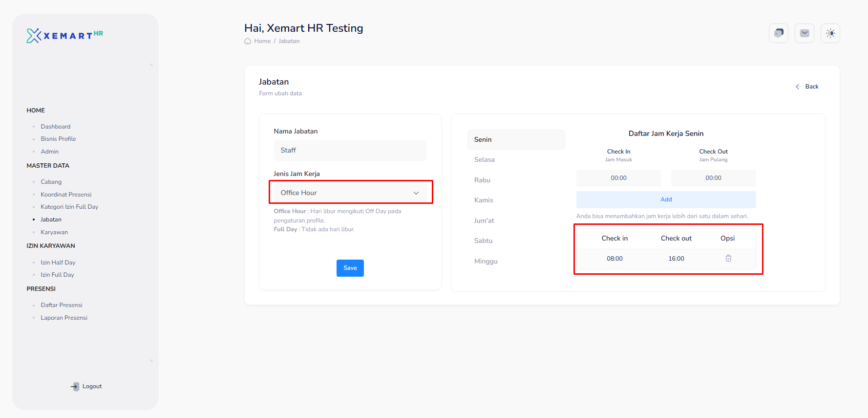868x418 pixels.
Task: Choose the Minggu day tab
Action: [486, 262]
